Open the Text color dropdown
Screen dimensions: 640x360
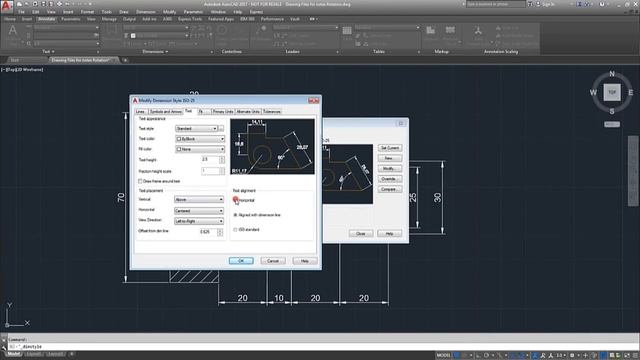point(200,139)
